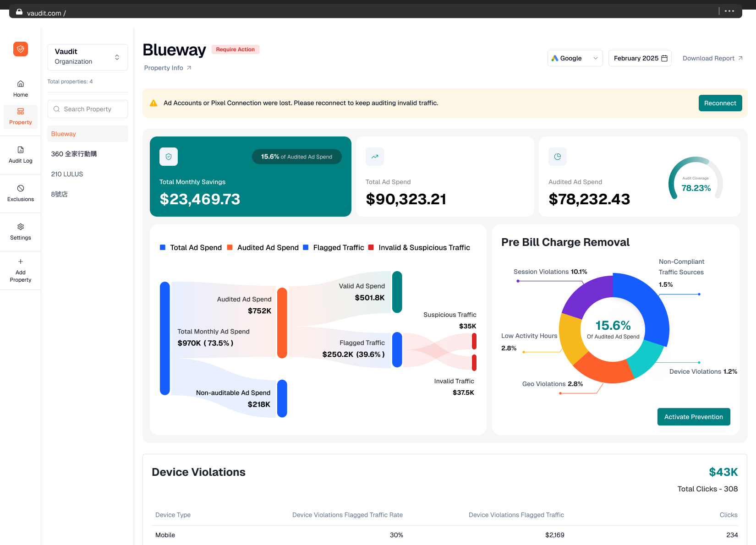Select the 360 全家行動購 property
This screenshot has height=545, width=756.
[88, 154]
